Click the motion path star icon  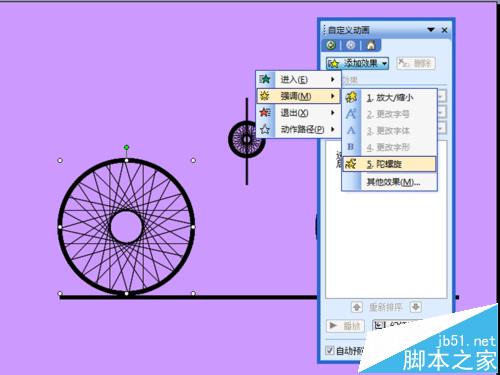point(265,129)
